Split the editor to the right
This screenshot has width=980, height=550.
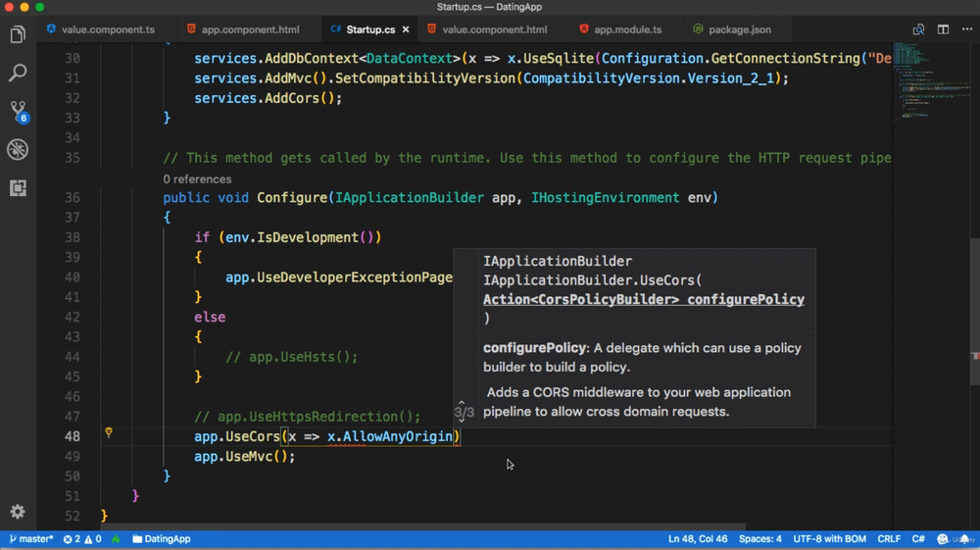click(x=943, y=29)
